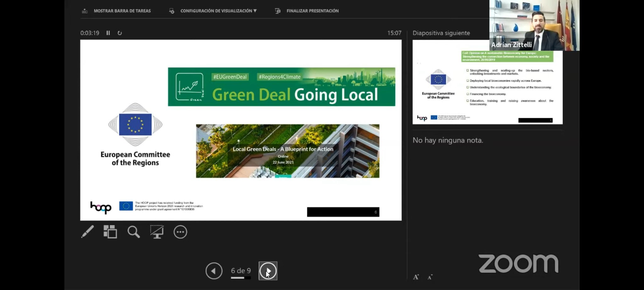This screenshot has width=644, height=290.
Task: Activate zoom into slide magnifier
Action: coord(134,232)
